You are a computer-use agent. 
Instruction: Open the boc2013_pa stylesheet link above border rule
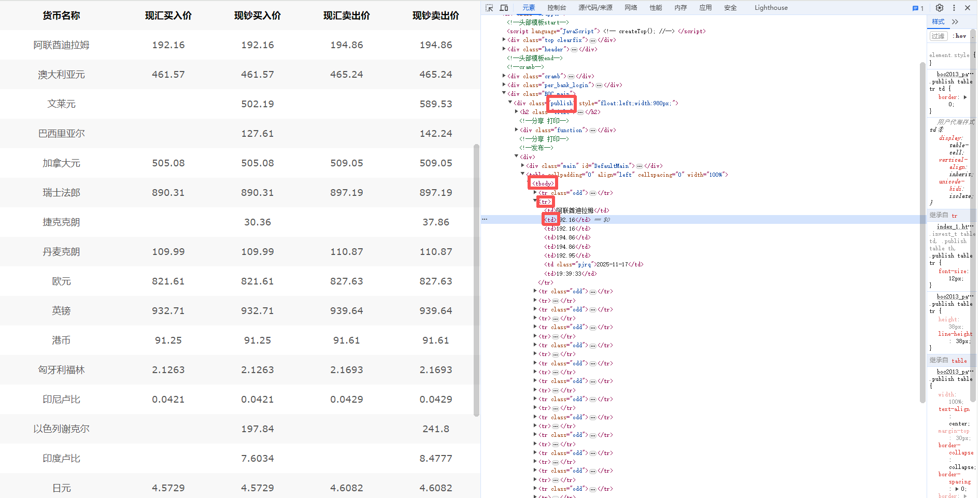click(x=955, y=75)
